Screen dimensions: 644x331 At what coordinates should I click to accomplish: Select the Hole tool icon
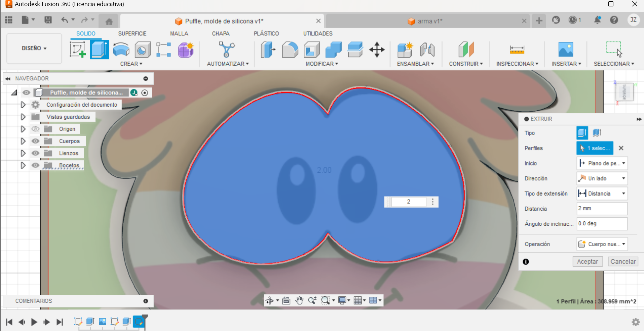[x=143, y=50]
